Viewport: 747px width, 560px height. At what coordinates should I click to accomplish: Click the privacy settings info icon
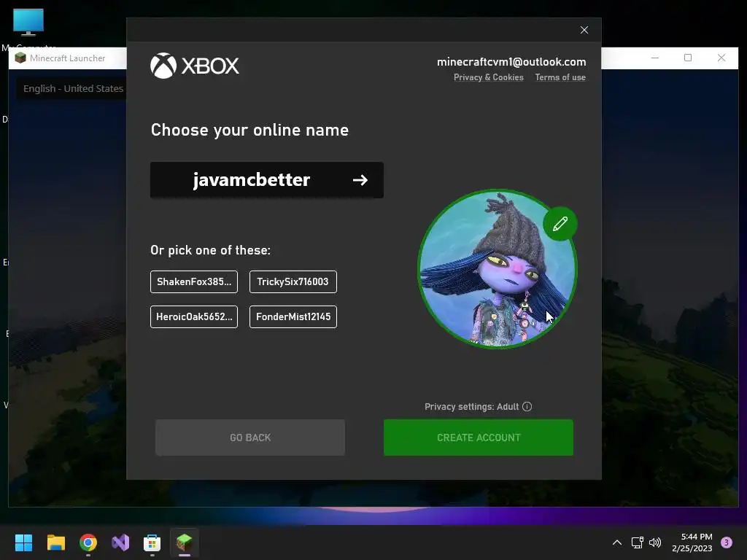coord(527,407)
